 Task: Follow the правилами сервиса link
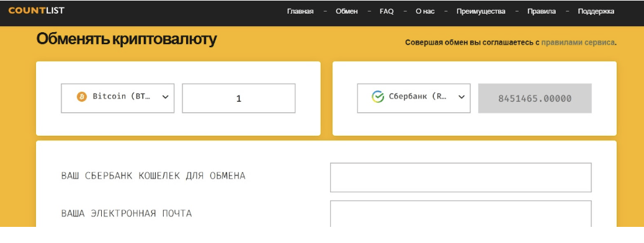[x=578, y=42]
